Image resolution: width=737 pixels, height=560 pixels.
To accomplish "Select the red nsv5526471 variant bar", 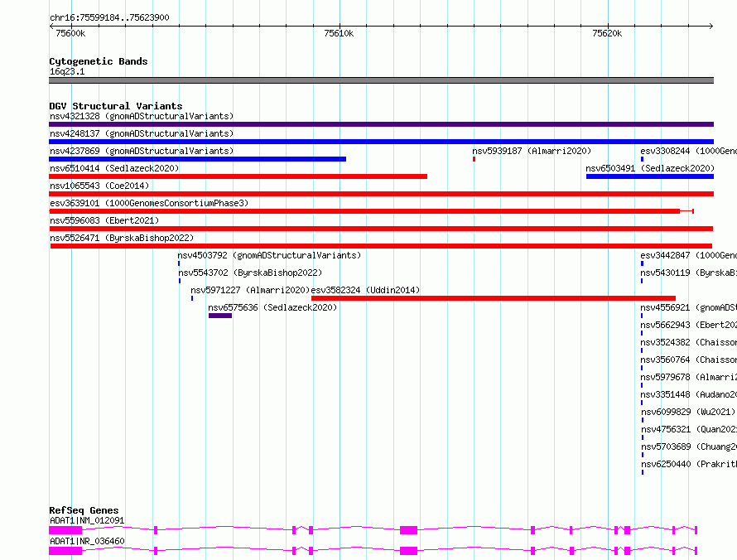I will (x=381, y=246).
